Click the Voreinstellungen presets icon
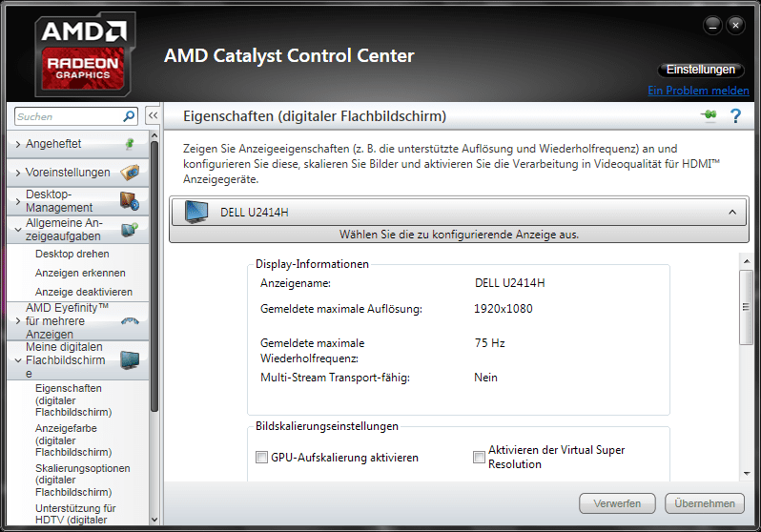Screen dimensions: 761x532 (130, 172)
